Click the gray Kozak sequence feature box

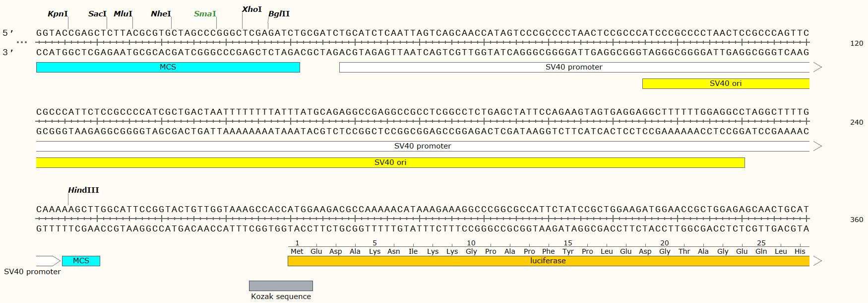pyautogui.click(x=281, y=286)
